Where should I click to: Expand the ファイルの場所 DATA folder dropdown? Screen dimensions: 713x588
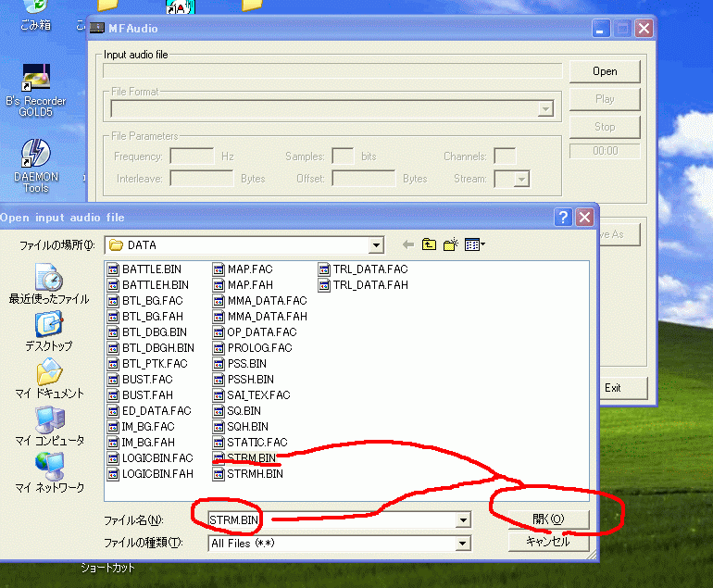pos(375,245)
